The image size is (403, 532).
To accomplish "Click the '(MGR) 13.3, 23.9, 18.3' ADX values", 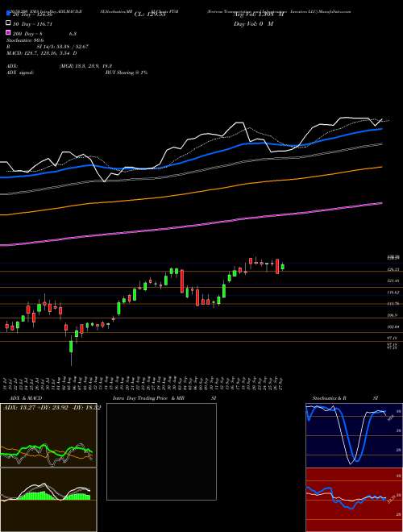I will tap(85, 66).
